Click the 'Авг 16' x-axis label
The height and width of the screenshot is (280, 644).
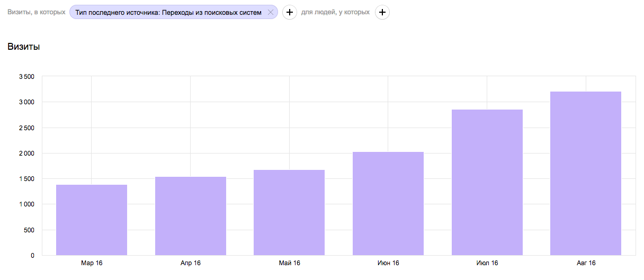click(586, 263)
